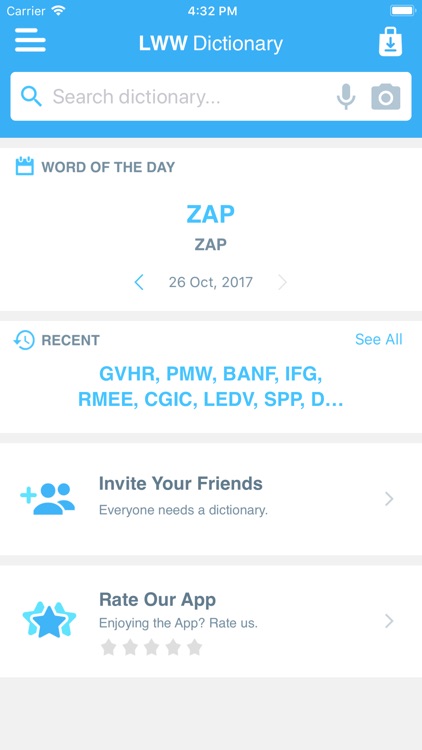The width and height of the screenshot is (422, 750).
Task: Select the fifth rating star
Action: click(194, 647)
